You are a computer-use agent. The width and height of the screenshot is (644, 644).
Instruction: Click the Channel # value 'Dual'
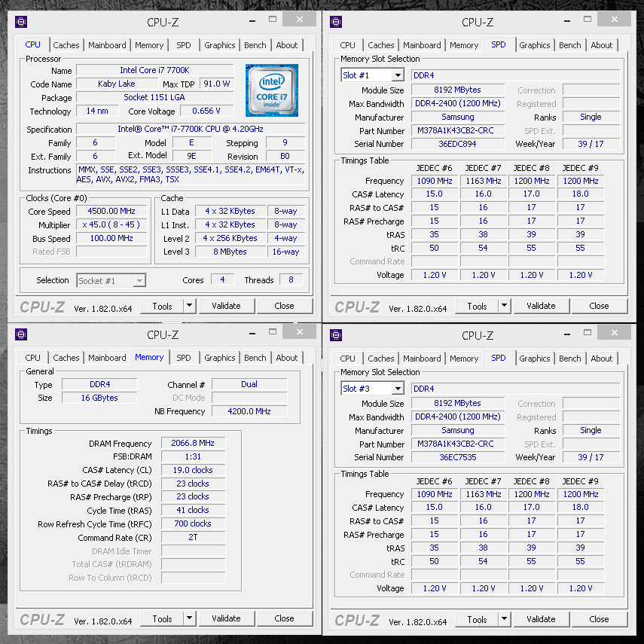[x=249, y=384]
